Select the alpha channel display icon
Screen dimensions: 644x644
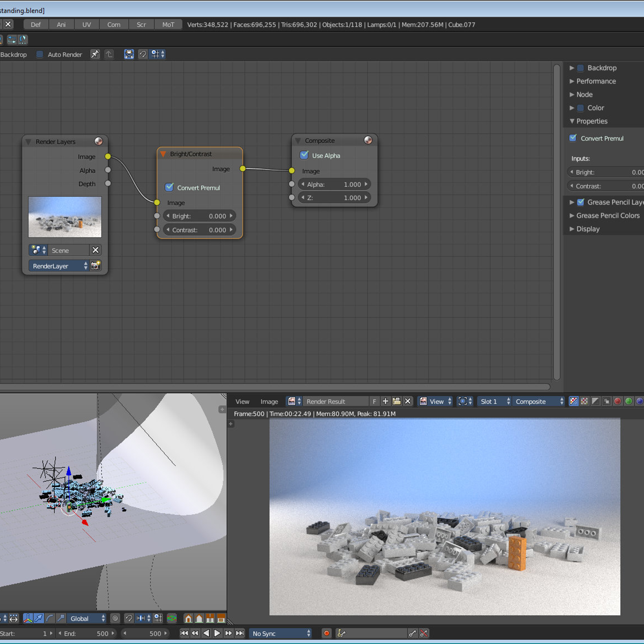click(x=595, y=401)
